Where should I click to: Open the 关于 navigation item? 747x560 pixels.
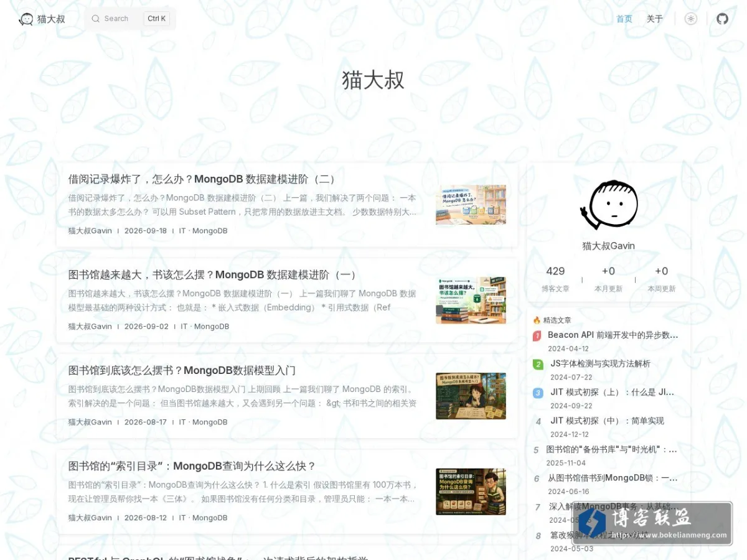tap(655, 19)
